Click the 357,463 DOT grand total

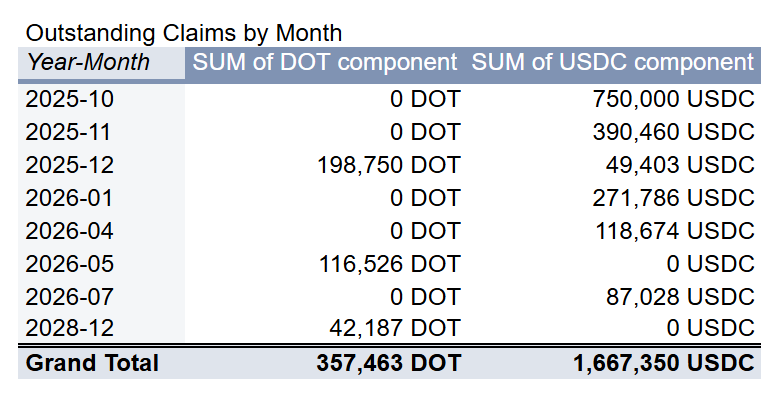pyautogui.click(x=386, y=363)
